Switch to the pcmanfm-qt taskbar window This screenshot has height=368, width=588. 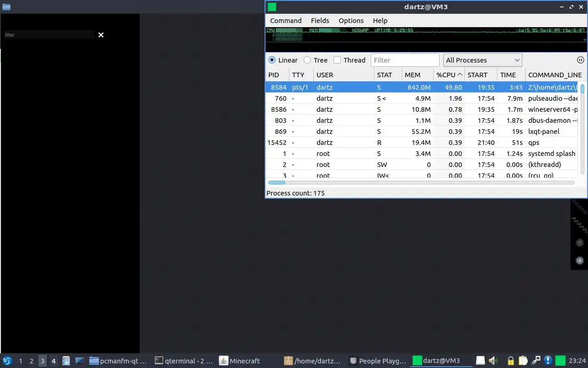click(118, 361)
